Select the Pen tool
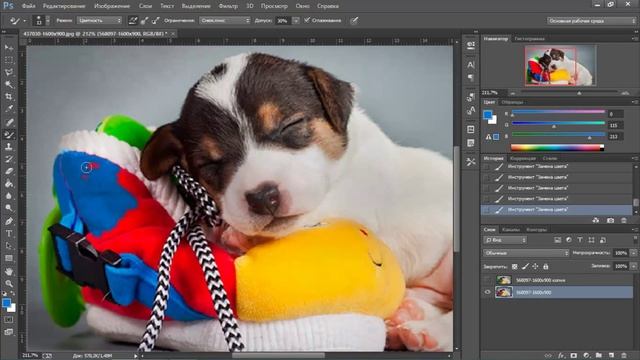The height and width of the screenshot is (360, 640). [9, 221]
